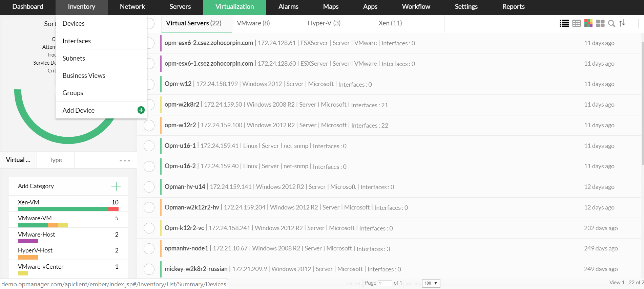
Task: Click green plus beside Add Device
Action: pos(141,110)
